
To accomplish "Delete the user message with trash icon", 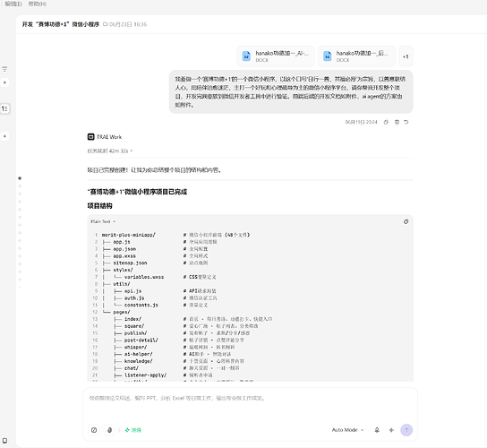I will [397, 122].
